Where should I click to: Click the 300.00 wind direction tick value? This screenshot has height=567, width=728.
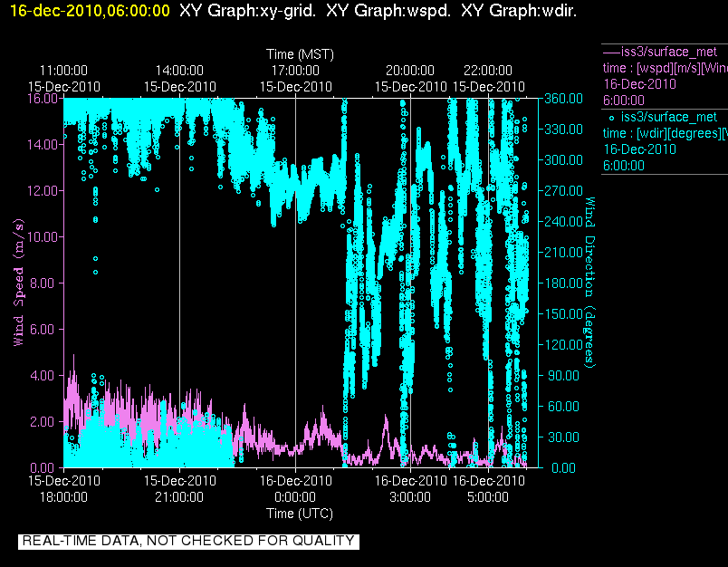[x=563, y=160]
